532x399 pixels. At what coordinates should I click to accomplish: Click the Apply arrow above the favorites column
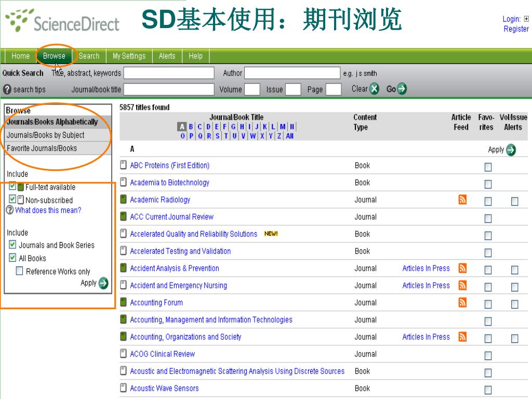pos(511,150)
